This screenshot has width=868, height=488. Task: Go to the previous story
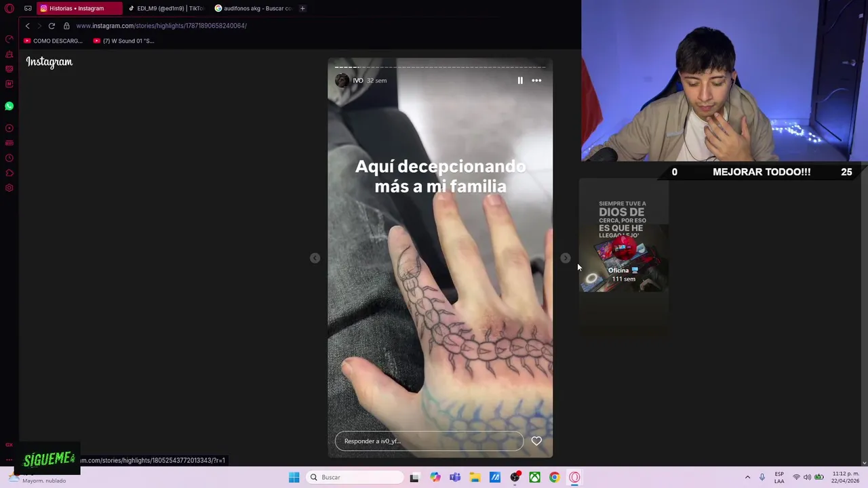[x=315, y=258]
